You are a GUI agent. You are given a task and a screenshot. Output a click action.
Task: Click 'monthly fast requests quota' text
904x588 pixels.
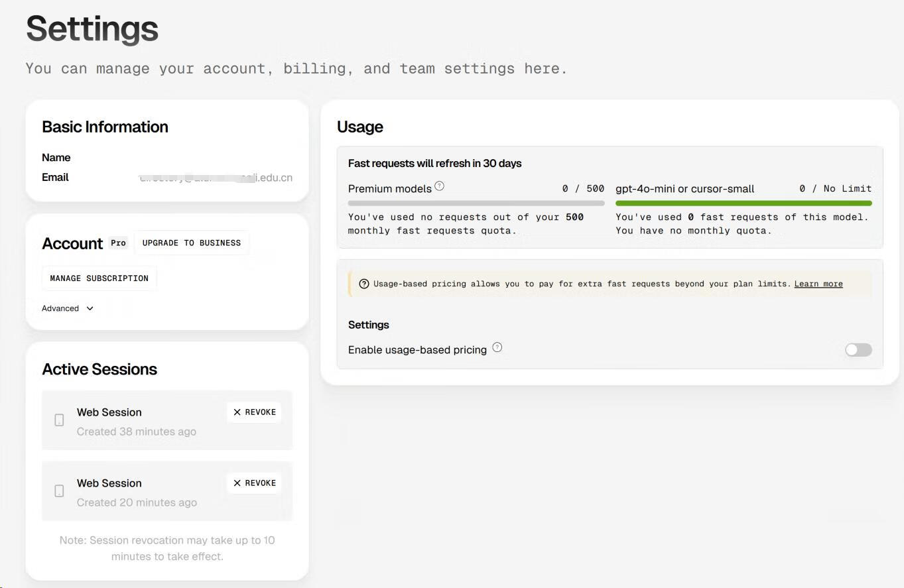point(432,231)
